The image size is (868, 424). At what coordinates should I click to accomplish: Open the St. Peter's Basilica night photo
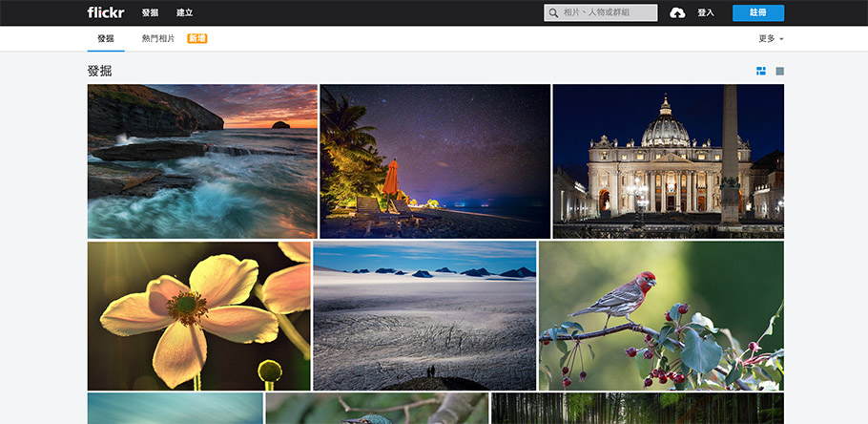pyautogui.click(x=668, y=160)
